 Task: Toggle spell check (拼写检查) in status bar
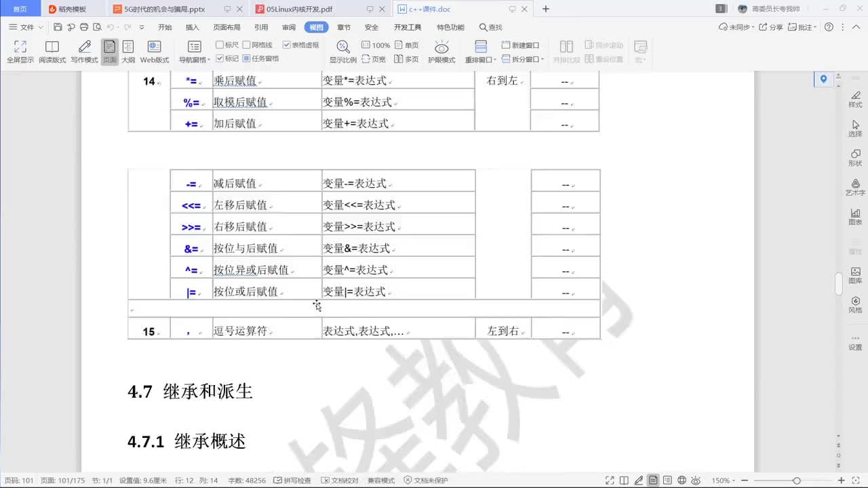pyautogui.click(x=292, y=481)
